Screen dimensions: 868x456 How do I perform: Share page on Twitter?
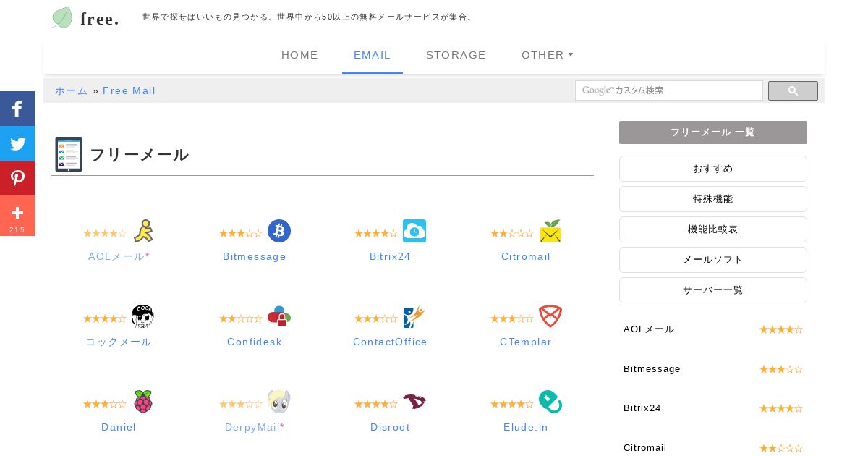coord(17,143)
